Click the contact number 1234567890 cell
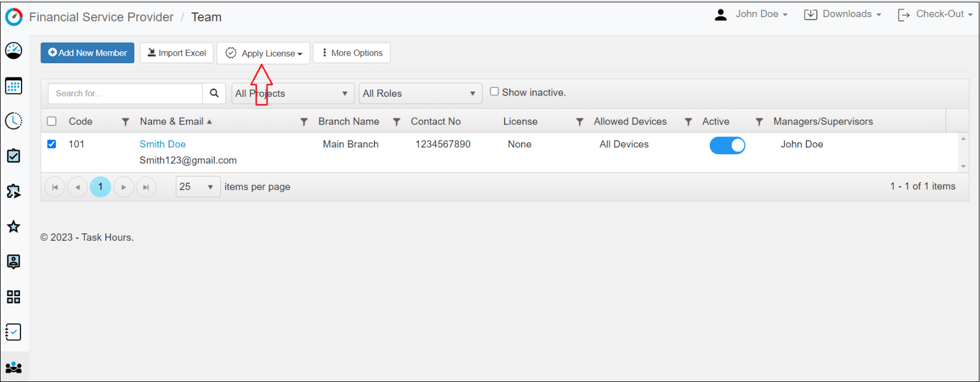 (443, 144)
